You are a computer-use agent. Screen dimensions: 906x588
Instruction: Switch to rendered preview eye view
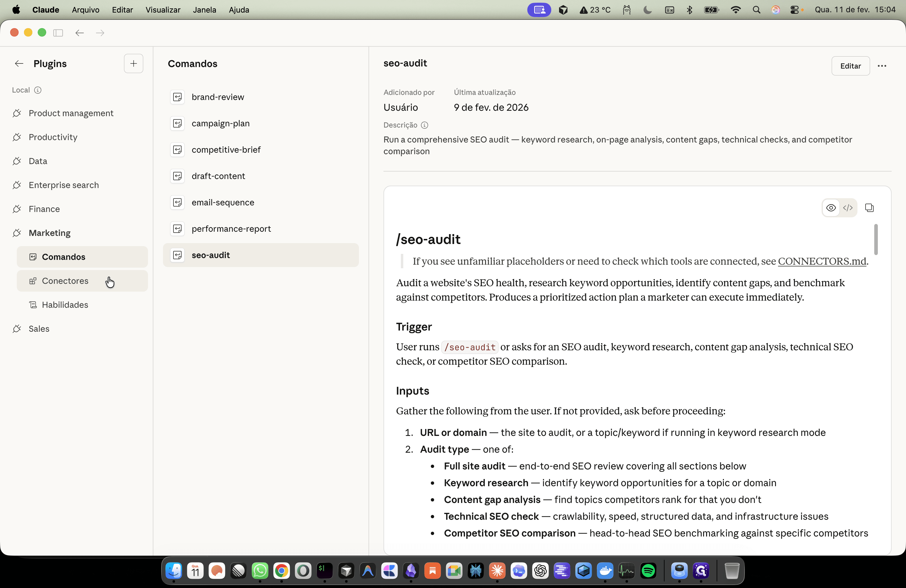(x=831, y=208)
